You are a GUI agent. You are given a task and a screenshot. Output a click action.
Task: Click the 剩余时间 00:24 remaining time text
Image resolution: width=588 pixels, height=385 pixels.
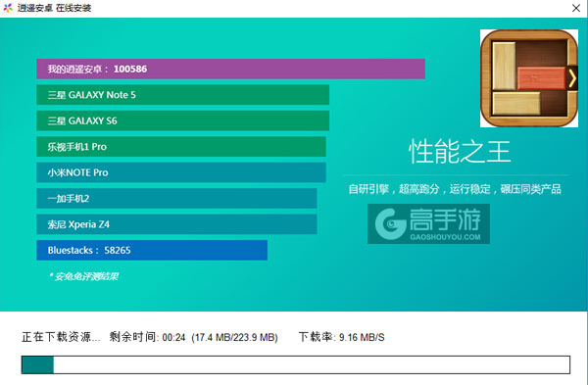[147, 337]
